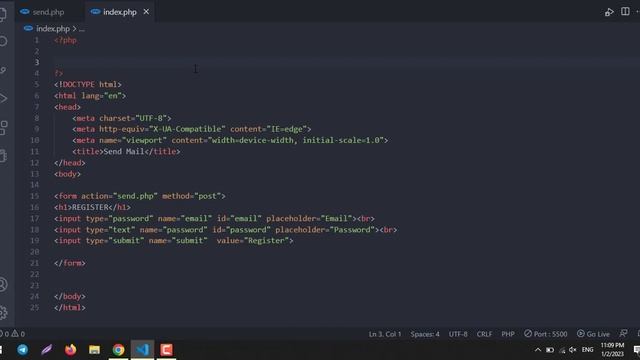Viewport: 640px width, 360px height.
Task: Open Telegram from the taskbar
Action: 22,350
